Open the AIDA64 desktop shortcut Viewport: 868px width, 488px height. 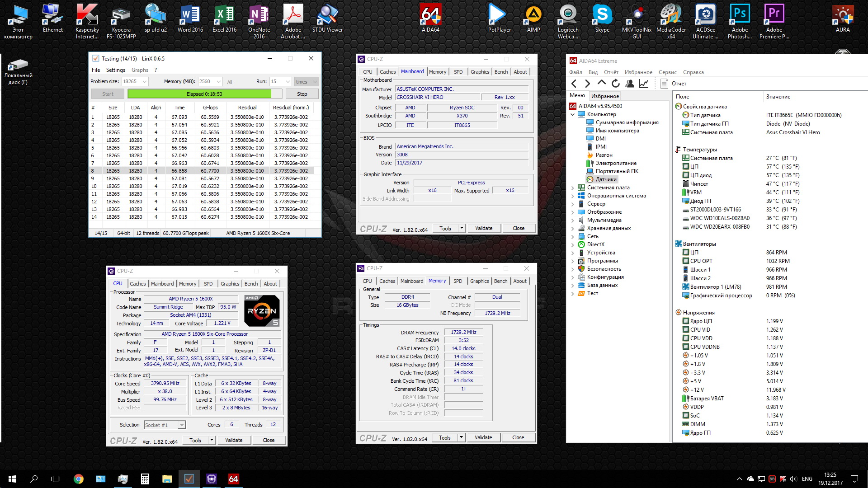430,19
